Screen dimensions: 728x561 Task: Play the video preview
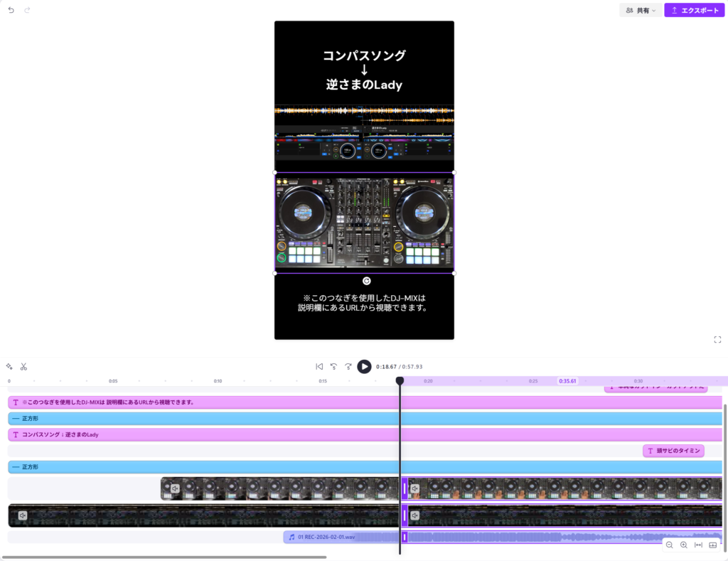click(x=364, y=367)
